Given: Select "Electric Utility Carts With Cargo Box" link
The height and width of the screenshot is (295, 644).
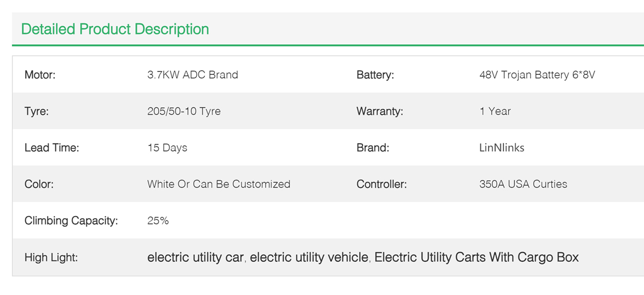Looking at the screenshot, I should click(477, 258).
